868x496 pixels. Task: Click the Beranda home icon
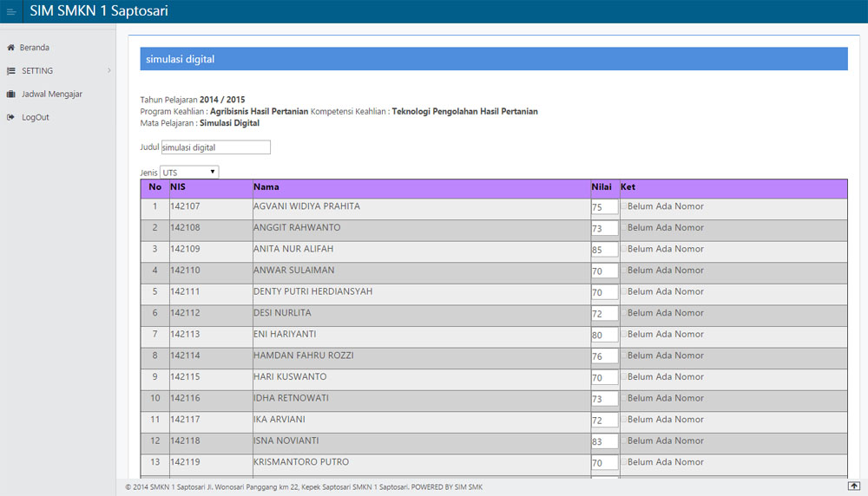coord(10,48)
